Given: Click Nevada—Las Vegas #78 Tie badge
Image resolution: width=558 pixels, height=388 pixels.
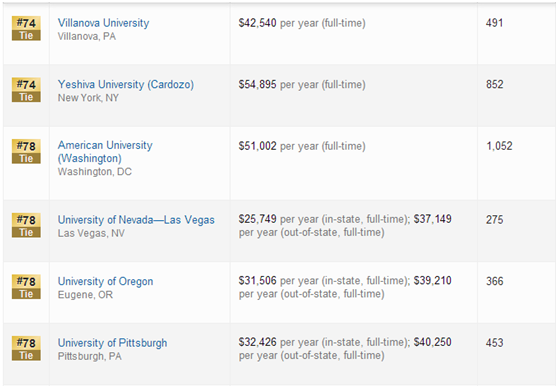Looking at the screenshot, I should (x=26, y=225).
